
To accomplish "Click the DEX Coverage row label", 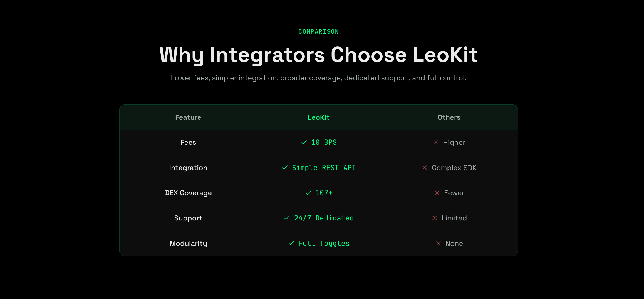I will click(x=188, y=193).
